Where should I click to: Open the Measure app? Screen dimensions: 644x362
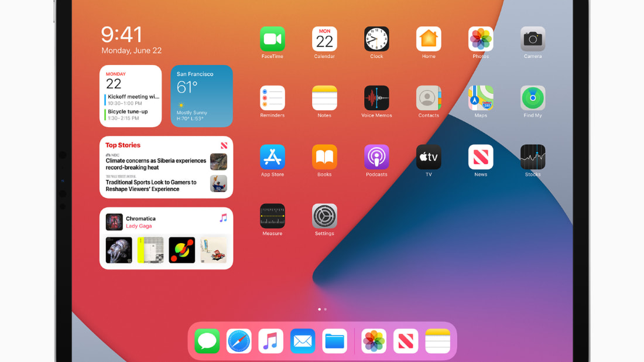[x=272, y=216]
